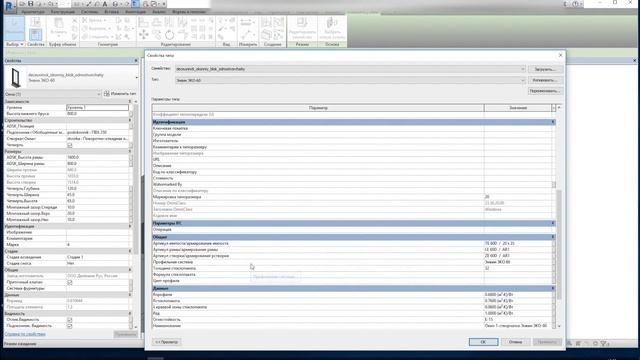
Task: Toggle the Четверть checkbox in Properties palette
Action: click(x=70, y=145)
